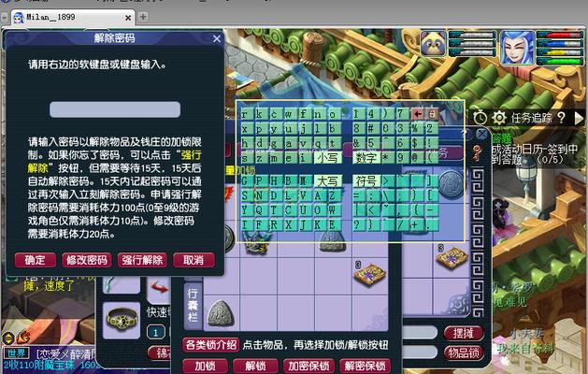Click the uppercase 'G' key on soft keyboard

click(x=245, y=181)
